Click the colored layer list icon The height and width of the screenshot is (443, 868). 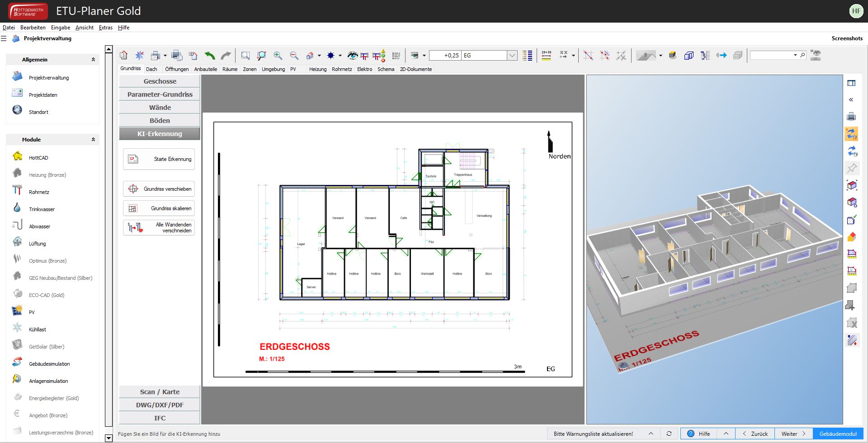[x=527, y=56]
